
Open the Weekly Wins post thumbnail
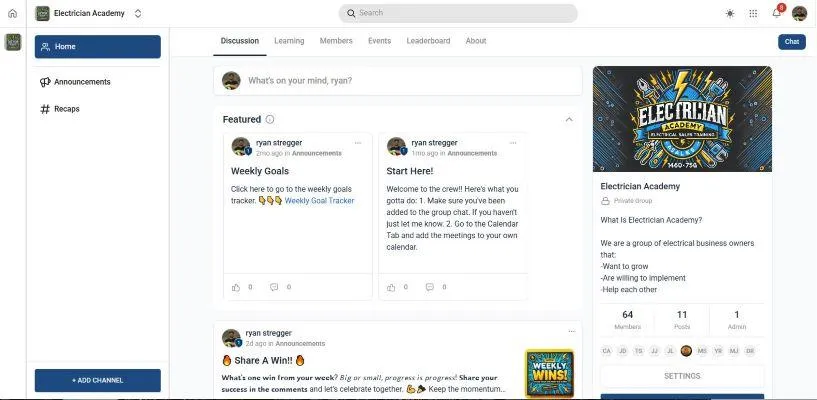pyautogui.click(x=549, y=373)
